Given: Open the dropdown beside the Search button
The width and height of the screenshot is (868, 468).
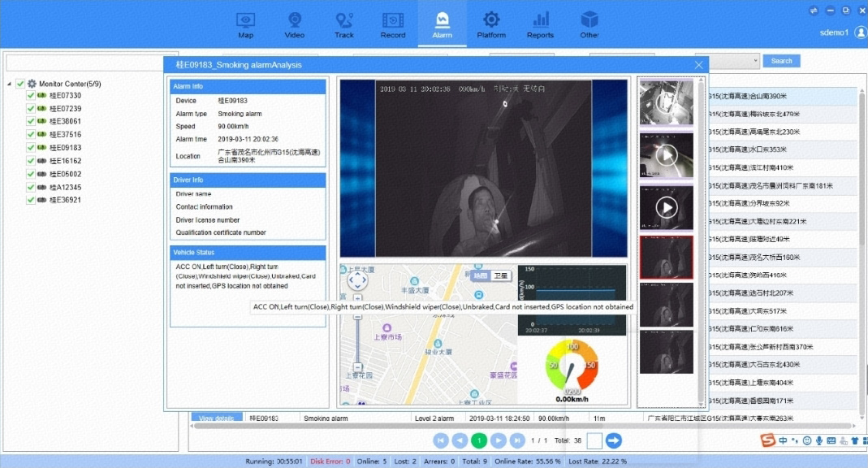Looking at the screenshot, I should (x=756, y=61).
